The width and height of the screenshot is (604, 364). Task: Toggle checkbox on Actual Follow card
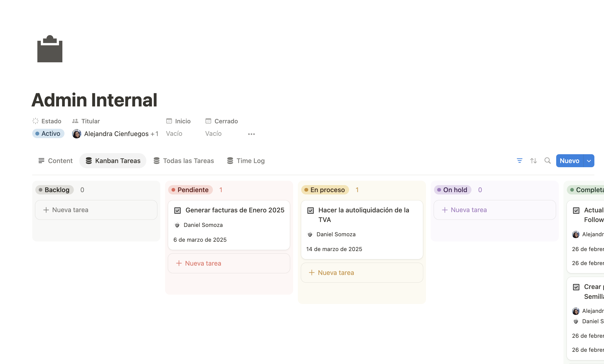(576, 210)
